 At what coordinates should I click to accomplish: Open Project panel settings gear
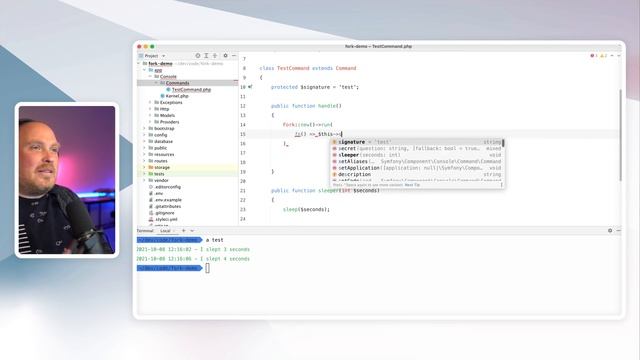pyautogui.click(x=225, y=56)
